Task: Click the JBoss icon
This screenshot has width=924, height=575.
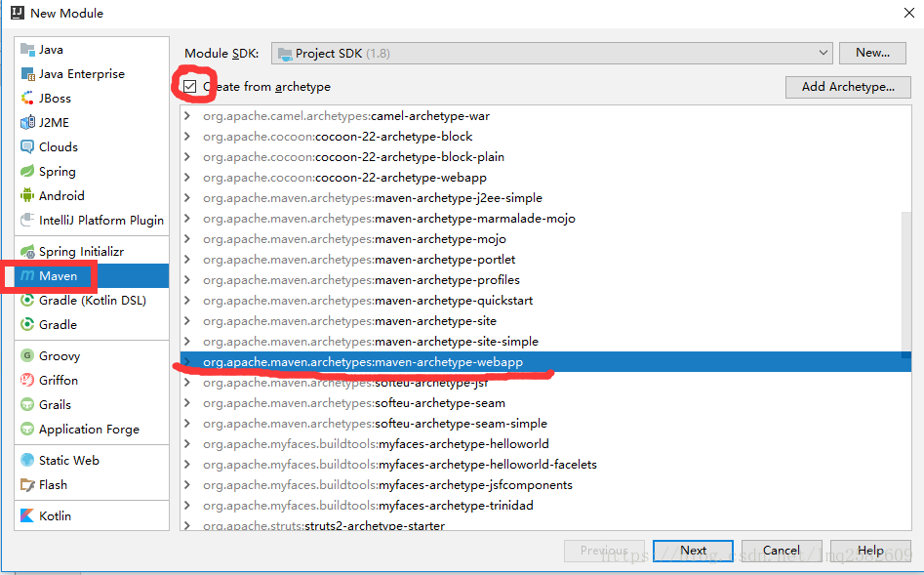Action: pos(27,98)
